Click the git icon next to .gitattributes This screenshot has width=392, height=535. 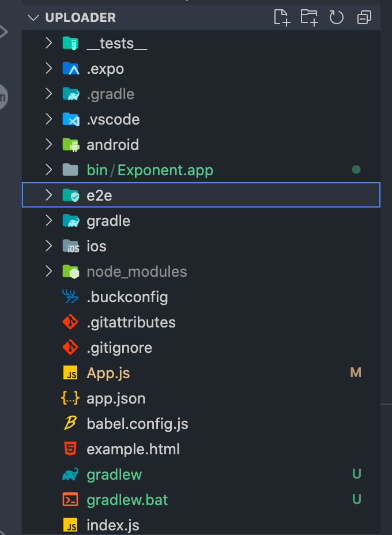pos(70,322)
